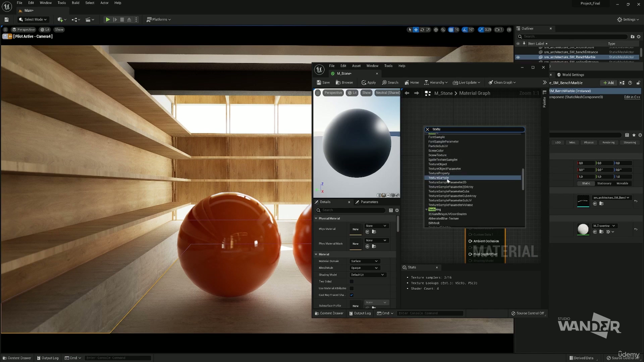Click the Search toolbar button in material editor
The image size is (644, 362).
pos(390,82)
